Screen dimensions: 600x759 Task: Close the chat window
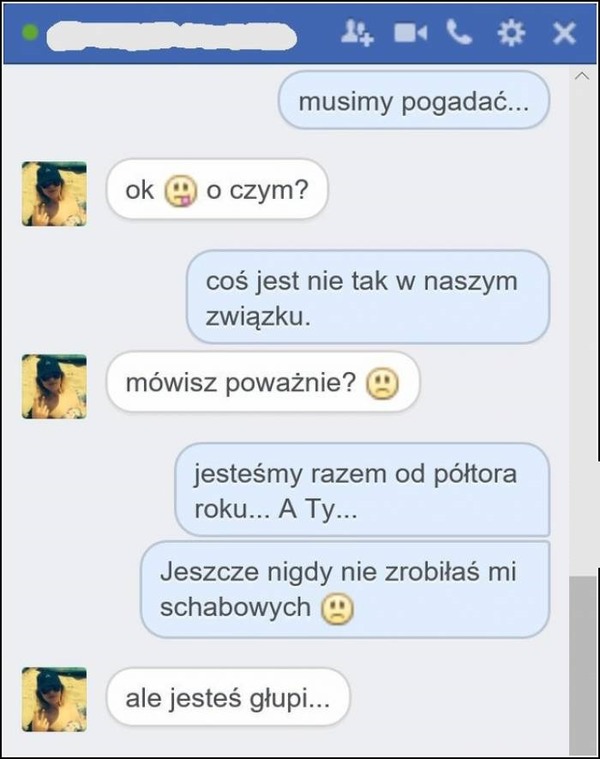(564, 33)
